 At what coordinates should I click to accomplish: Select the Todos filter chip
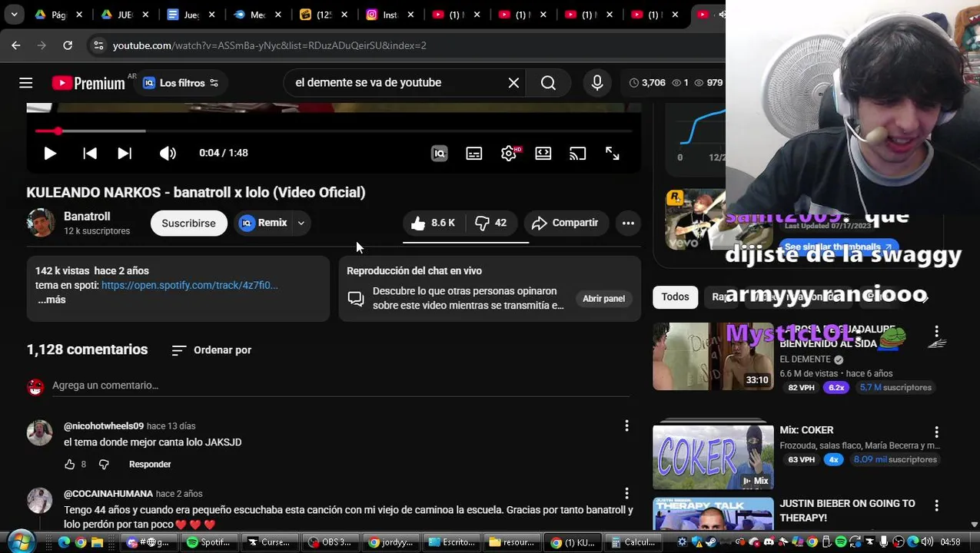[675, 297]
